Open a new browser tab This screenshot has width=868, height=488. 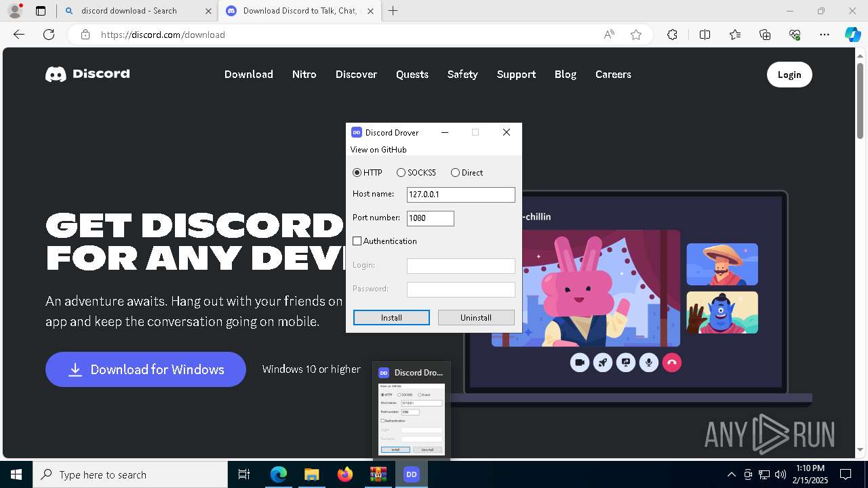[x=393, y=11]
